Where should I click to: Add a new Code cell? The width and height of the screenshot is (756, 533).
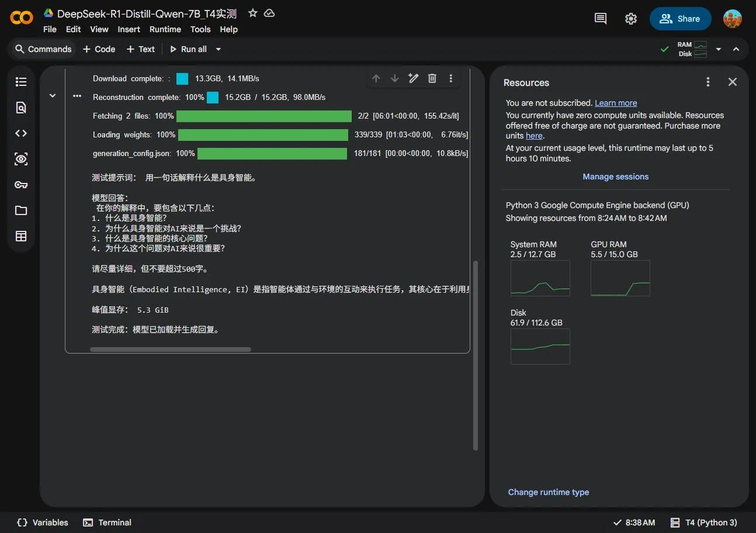tap(99, 49)
